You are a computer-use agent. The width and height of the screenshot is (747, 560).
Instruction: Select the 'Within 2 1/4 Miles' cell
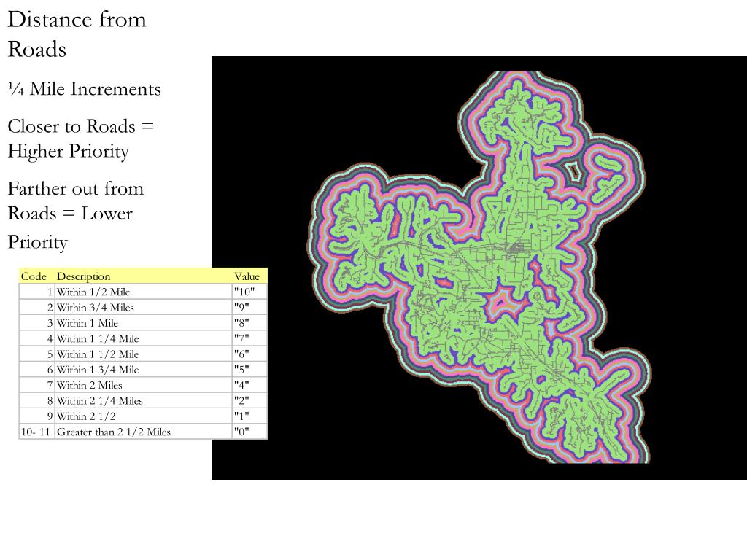click(x=144, y=401)
